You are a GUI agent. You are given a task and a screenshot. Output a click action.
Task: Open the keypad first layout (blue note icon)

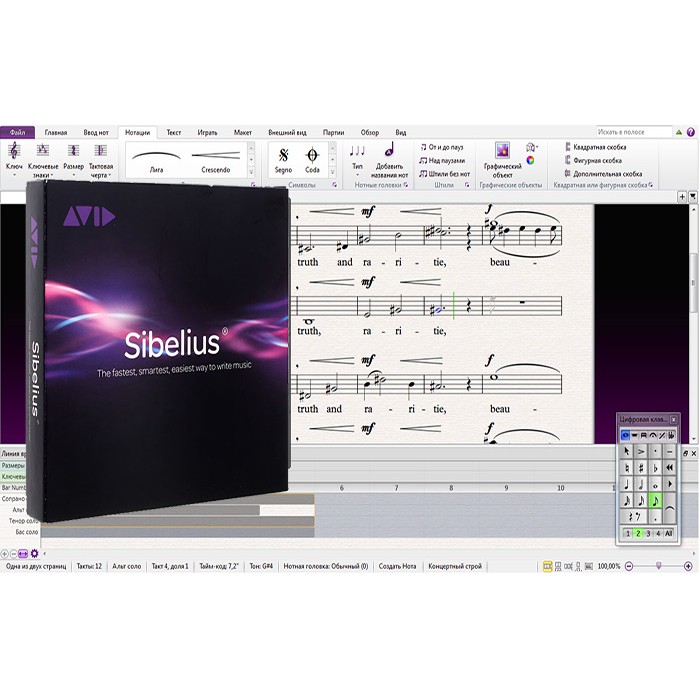click(625, 435)
